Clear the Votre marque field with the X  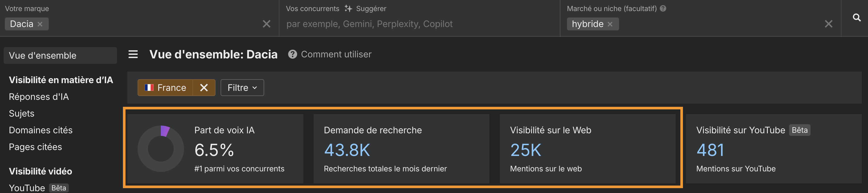266,23
